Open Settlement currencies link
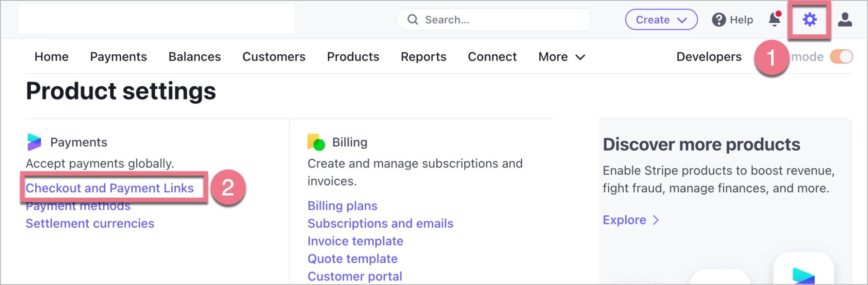 pos(90,223)
